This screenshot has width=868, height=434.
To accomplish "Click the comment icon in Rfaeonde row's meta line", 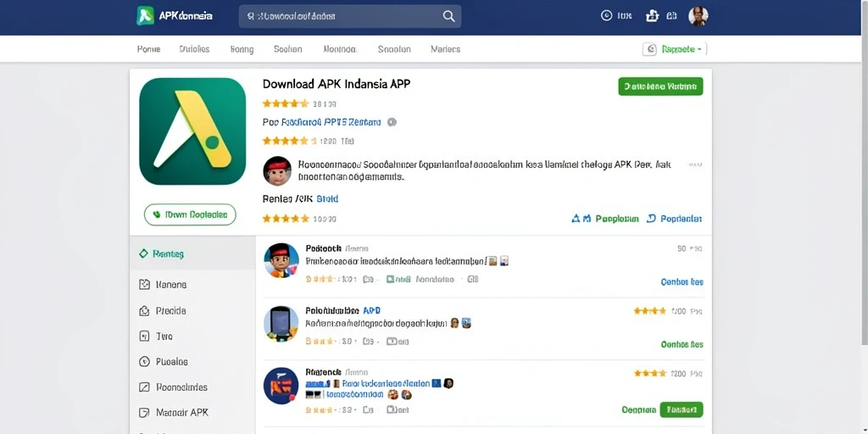I will point(392,409).
